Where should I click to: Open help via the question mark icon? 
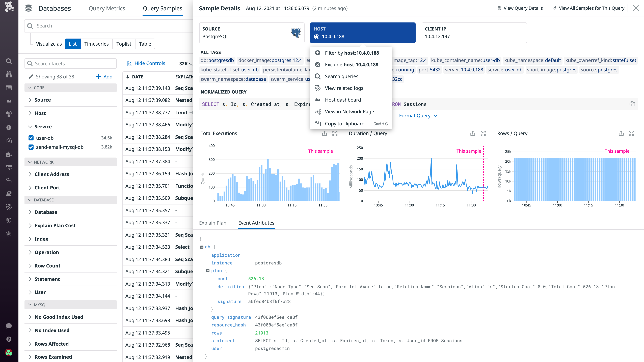click(9, 339)
